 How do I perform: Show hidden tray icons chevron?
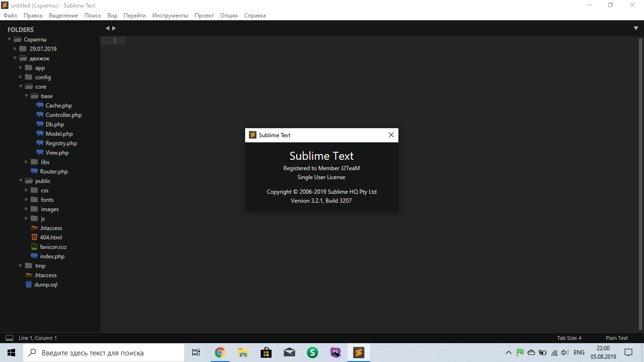(508, 353)
